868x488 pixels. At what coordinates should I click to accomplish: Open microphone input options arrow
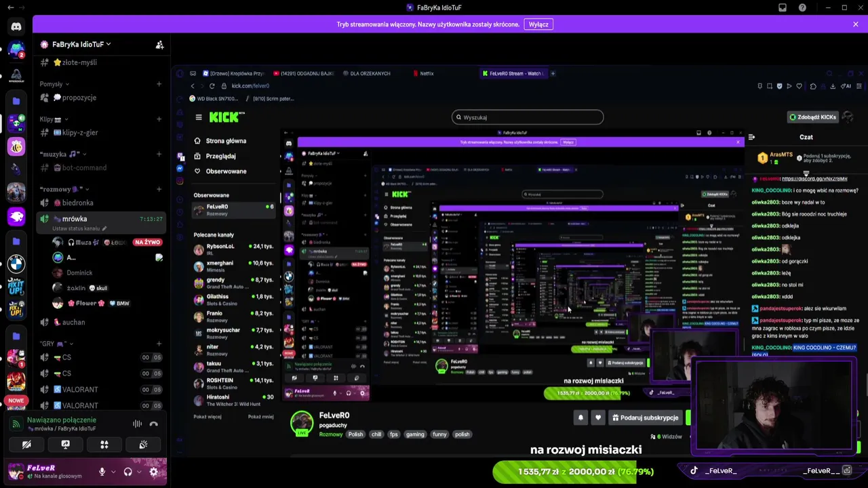click(113, 472)
